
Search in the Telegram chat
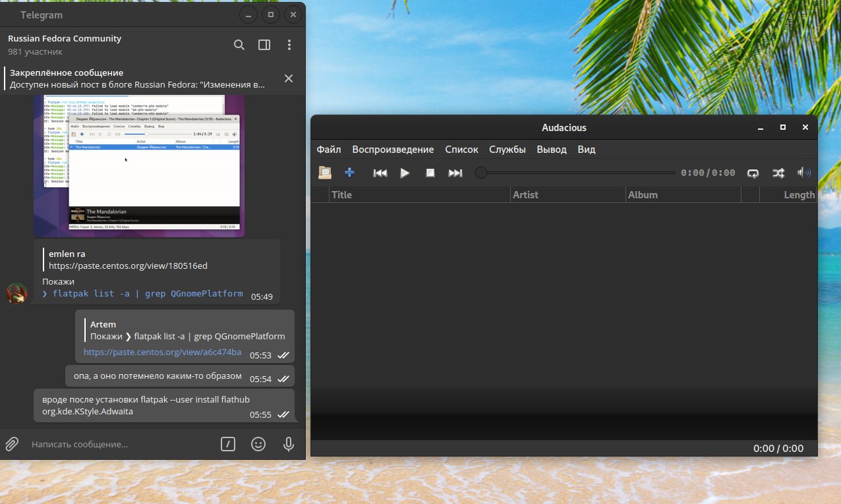coord(239,45)
